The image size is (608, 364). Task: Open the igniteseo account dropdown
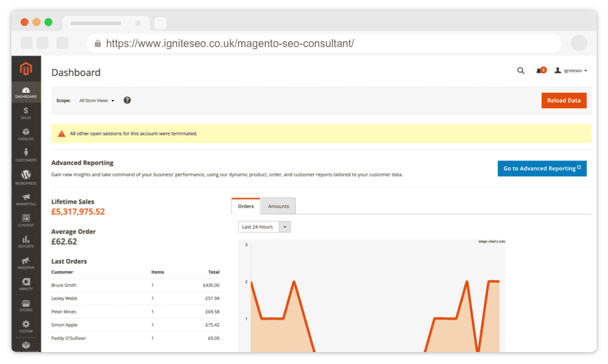(571, 70)
